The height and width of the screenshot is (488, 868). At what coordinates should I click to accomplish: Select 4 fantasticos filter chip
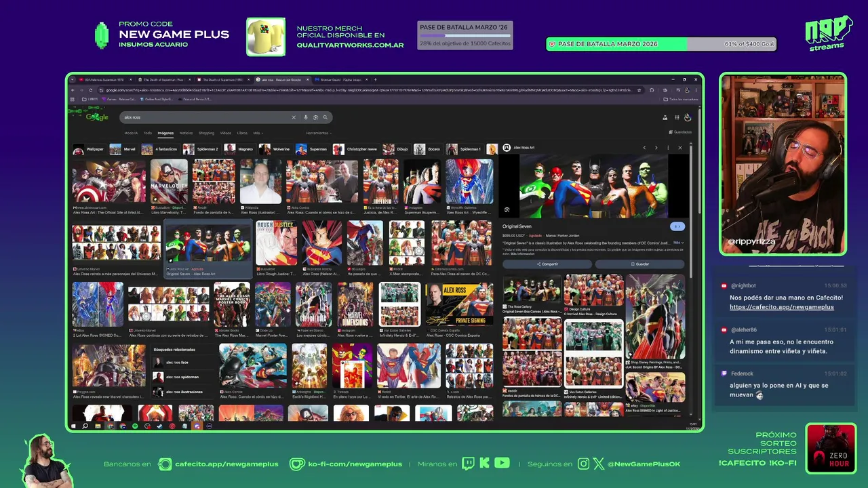[159, 149]
